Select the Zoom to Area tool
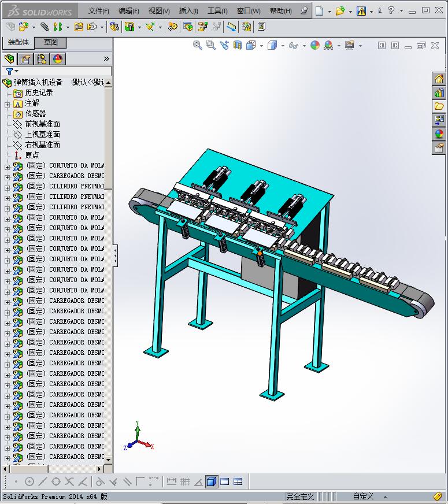448x504 pixels. pos(211,45)
